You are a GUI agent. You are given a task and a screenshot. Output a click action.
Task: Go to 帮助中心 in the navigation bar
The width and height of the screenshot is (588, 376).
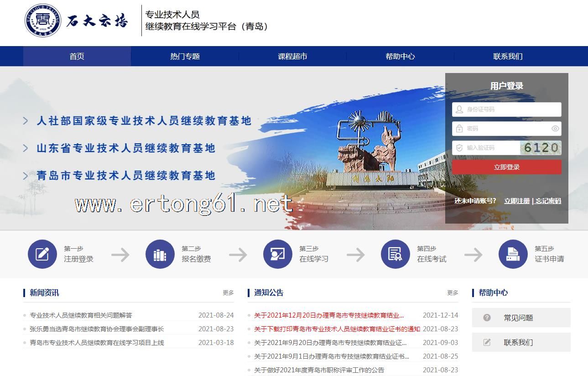click(x=400, y=57)
